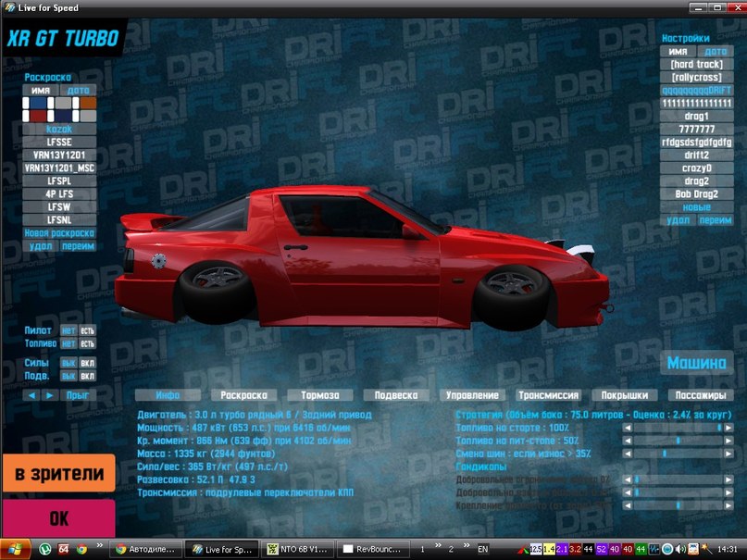Open the Windows Start menu
This screenshot has height=560, width=747.
coord(15,549)
